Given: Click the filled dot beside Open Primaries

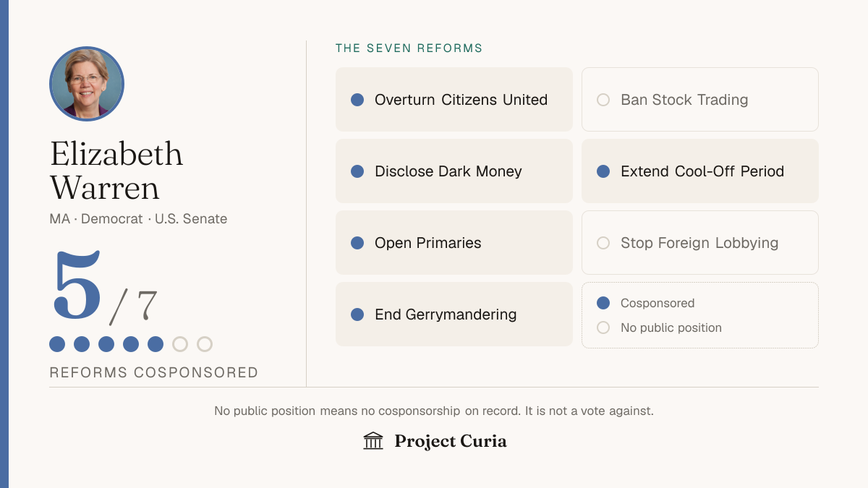Looking at the screenshot, I should pyautogui.click(x=357, y=243).
